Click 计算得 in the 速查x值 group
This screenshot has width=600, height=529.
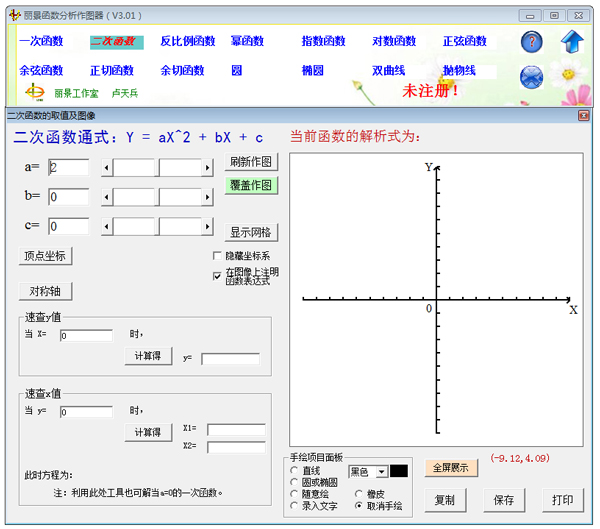point(148,433)
